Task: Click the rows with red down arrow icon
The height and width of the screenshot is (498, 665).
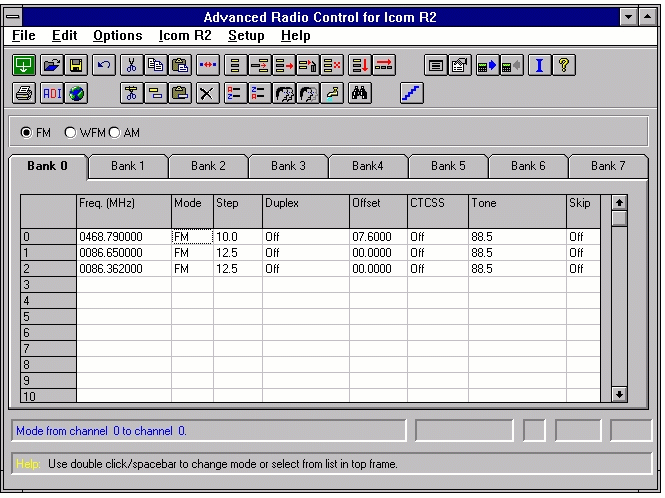Action: [360, 65]
